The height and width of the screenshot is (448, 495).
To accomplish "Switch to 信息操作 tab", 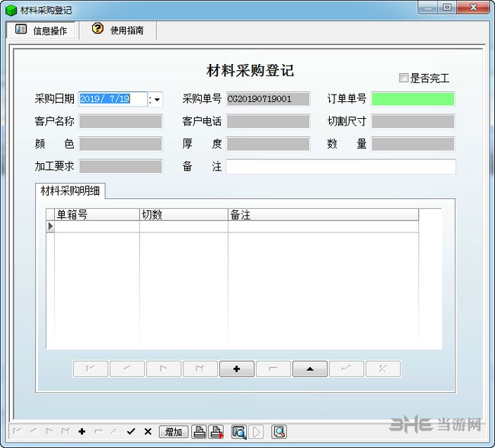I will (x=41, y=30).
